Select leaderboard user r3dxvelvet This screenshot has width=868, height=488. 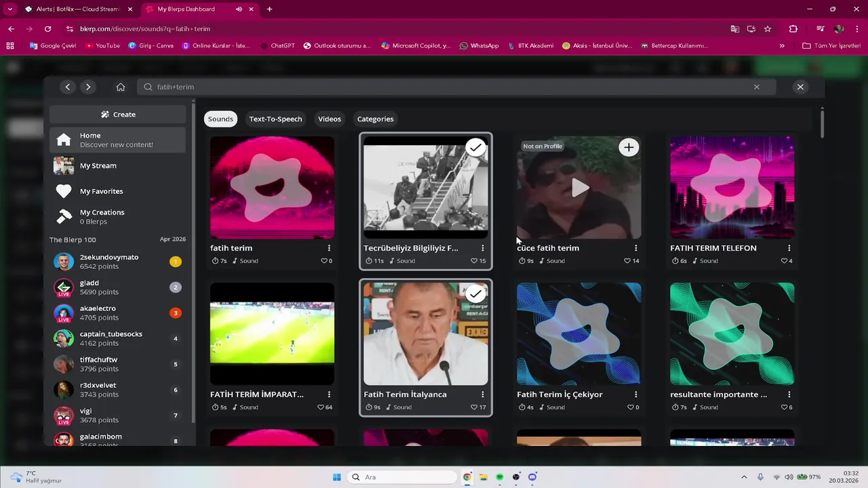coord(117,390)
